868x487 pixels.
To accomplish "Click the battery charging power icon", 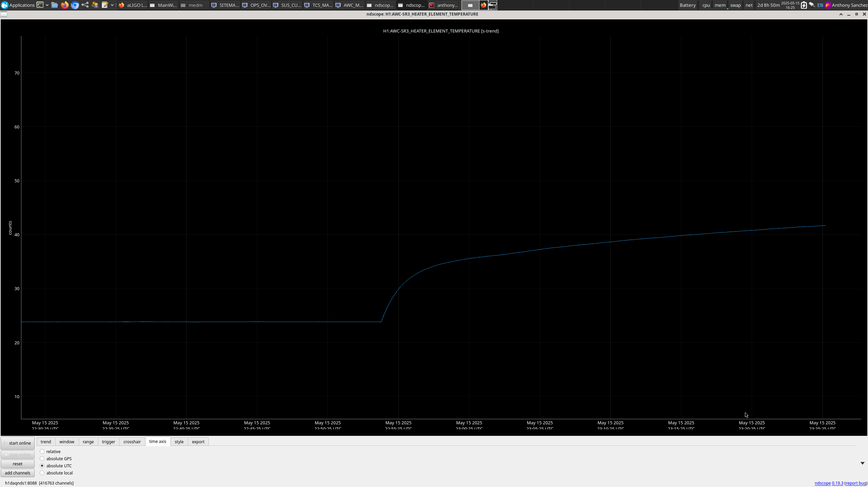I will coord(804,5).
